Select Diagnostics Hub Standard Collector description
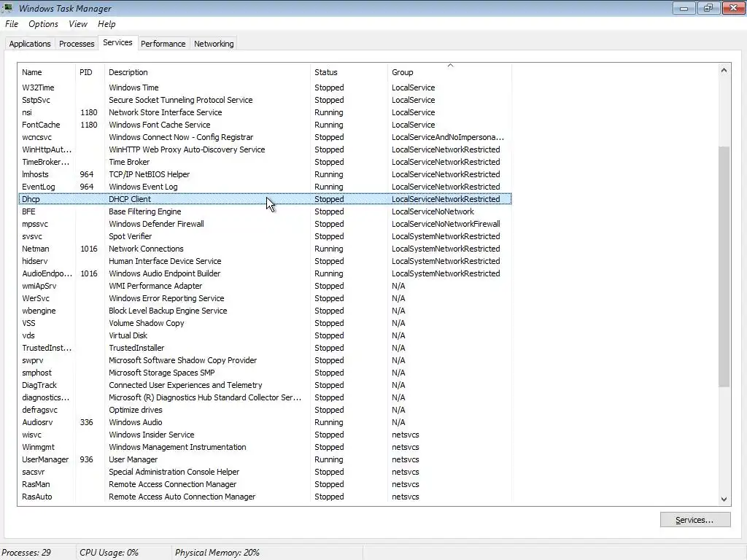The width and height of the screenshot is (747, 560). click(x=205, y=397)
